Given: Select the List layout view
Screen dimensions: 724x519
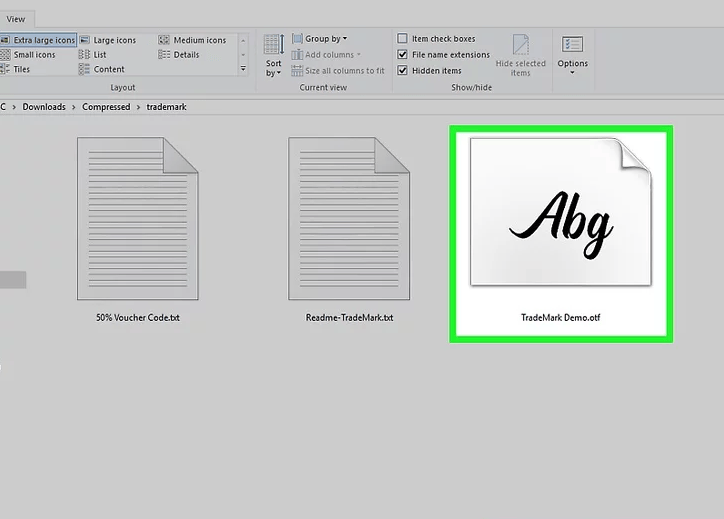Looking at the screenshot, I should tap(99, 55).
